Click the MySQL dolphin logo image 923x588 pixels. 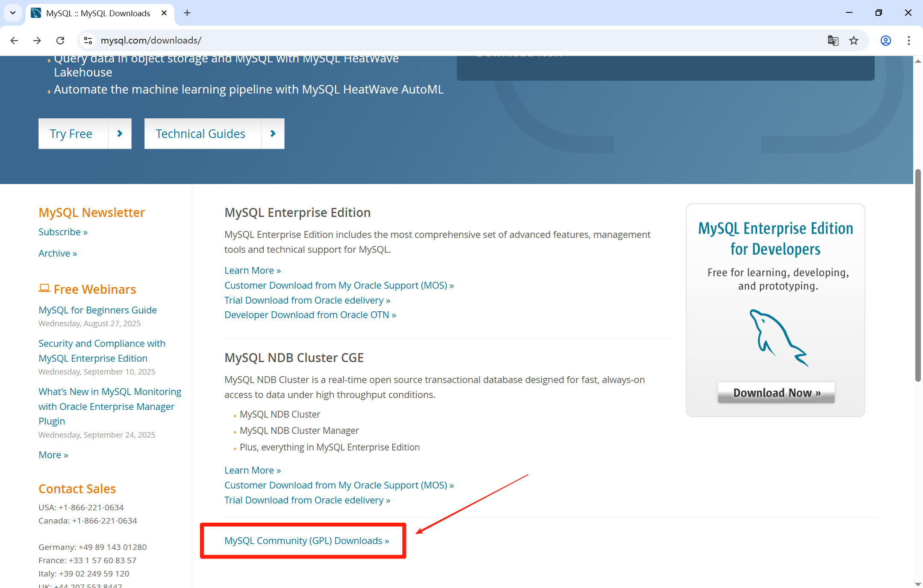click(779, 338)
